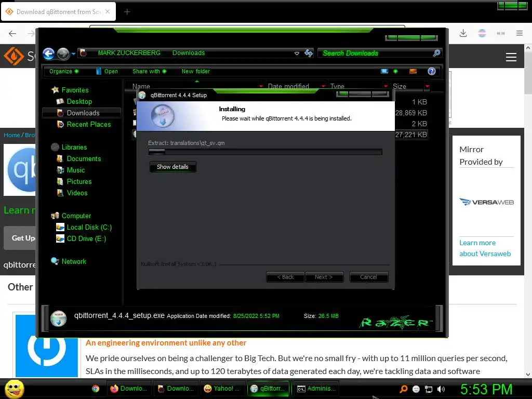Toggle the preview pane icon
The height and width of the screenshot is (399, 532).
(x=413, y=71)
